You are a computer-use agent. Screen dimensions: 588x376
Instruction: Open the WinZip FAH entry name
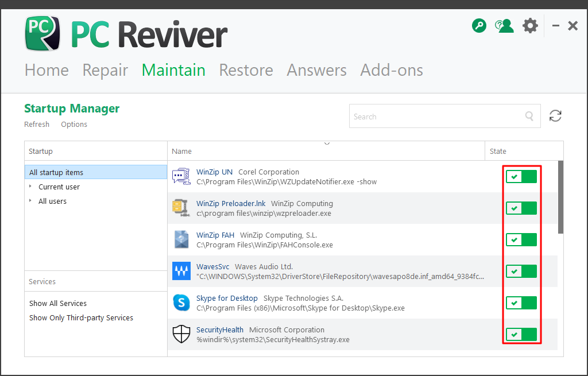[x=215, y=235]
